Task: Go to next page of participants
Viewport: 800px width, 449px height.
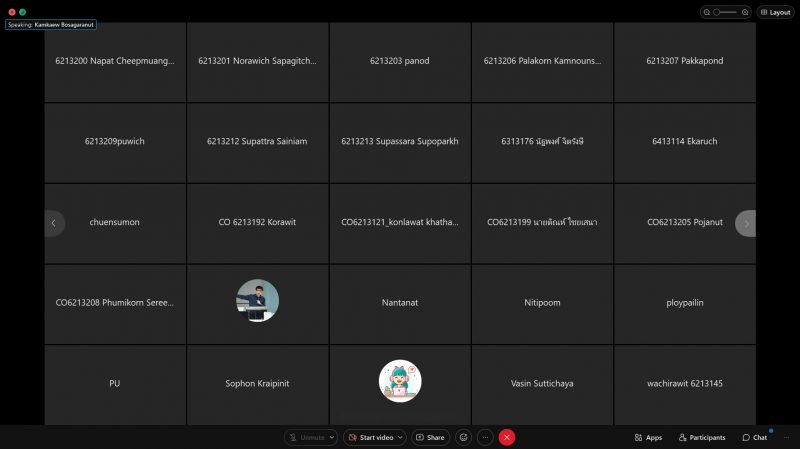Action: pos(746,223)
